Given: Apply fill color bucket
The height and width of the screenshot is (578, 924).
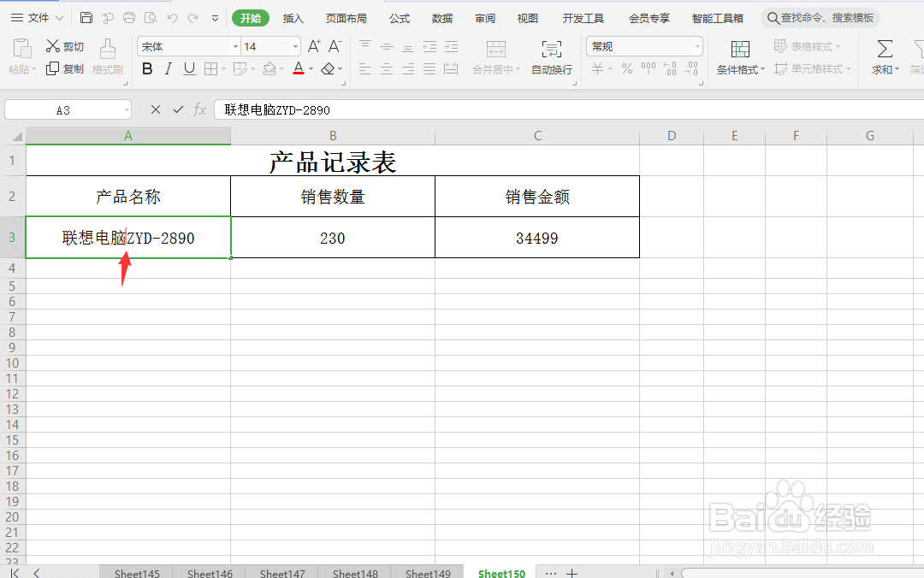Looking at the screenshot, I should coord(269,69).
